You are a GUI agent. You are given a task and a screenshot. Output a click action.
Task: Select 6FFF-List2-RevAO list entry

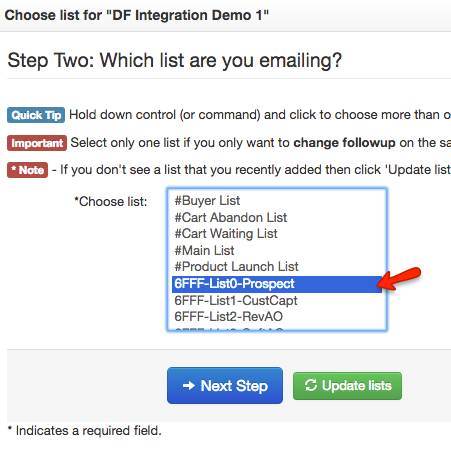277,317
